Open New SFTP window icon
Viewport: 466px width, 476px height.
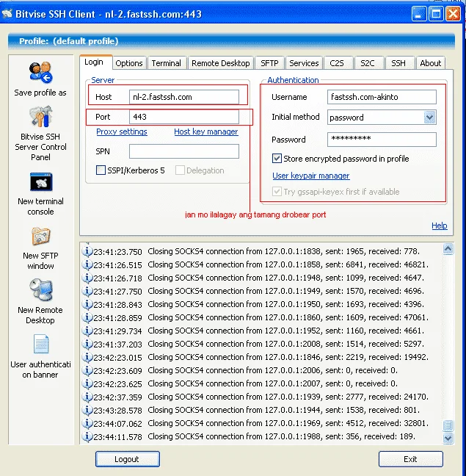coord(41,237)
